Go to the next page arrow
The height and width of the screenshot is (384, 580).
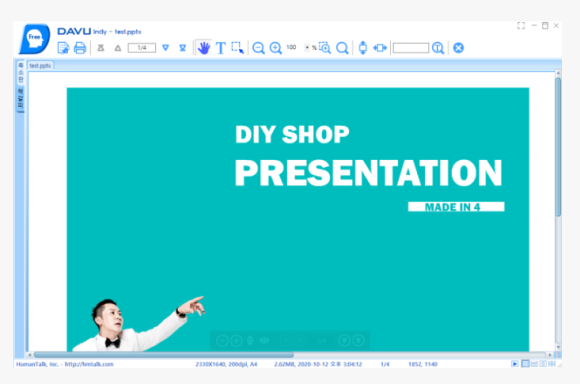165,48
